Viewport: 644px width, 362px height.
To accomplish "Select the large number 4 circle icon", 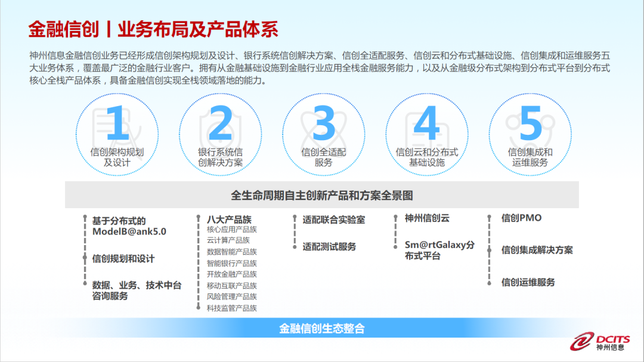I will pos(426,124).
